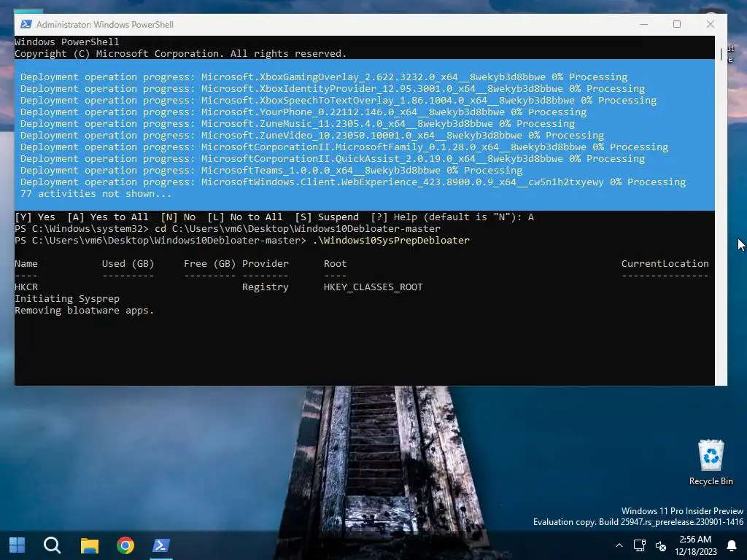Open the Windows Start menu
The image size is (747, 560).
tap(18, 545)
